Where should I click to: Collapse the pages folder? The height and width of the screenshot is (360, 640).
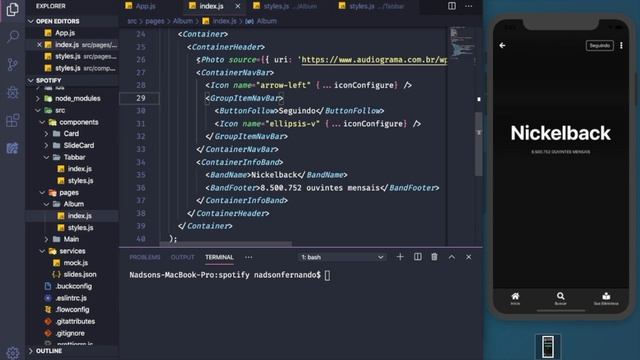[42, 192]
